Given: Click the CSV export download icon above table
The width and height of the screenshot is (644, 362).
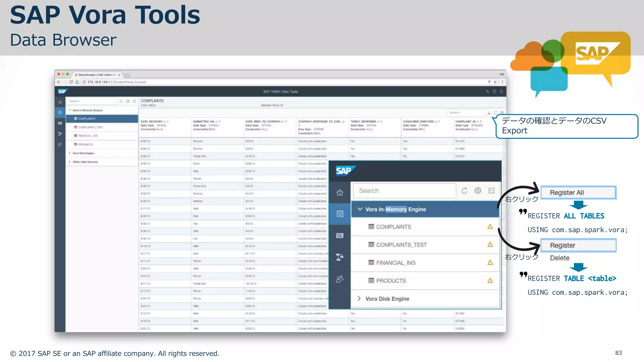Looking at the screenshot, I should pos(489,112).
